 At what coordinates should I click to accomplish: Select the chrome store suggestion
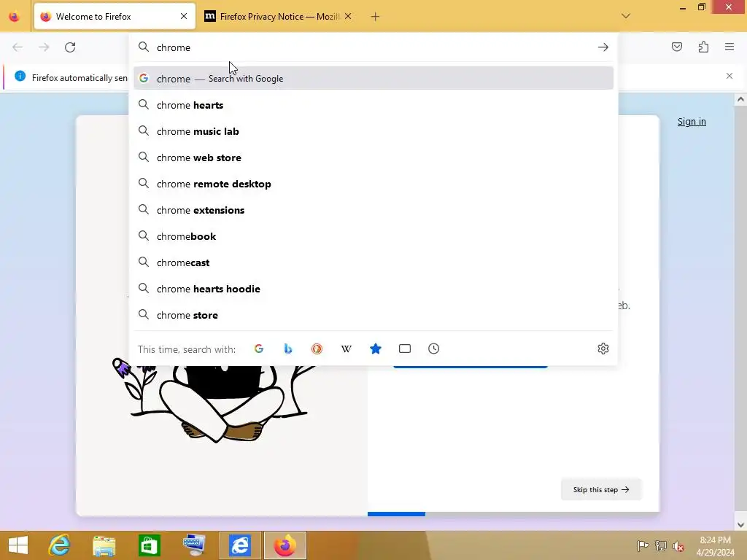pyautogui.click(x=373, y=315)
